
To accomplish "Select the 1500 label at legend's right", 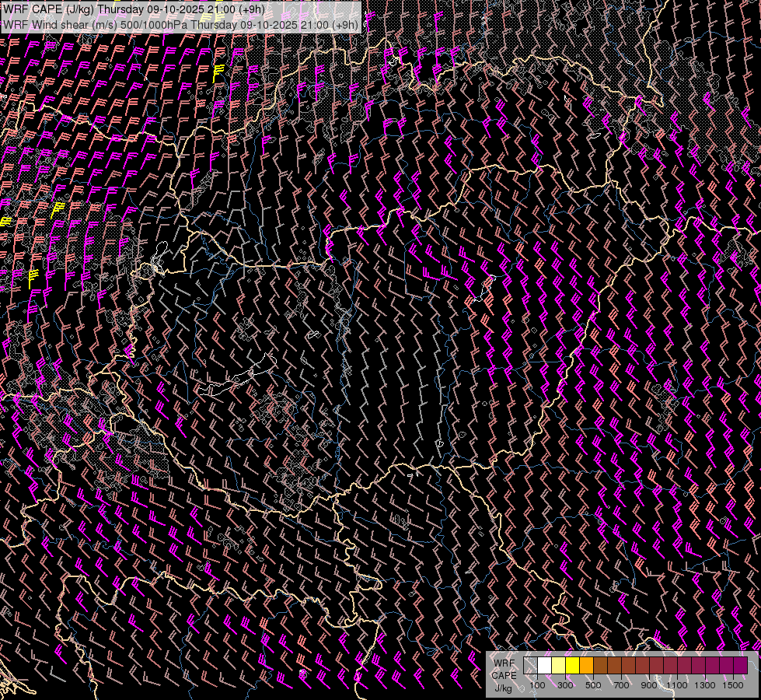I will point(733,685).
